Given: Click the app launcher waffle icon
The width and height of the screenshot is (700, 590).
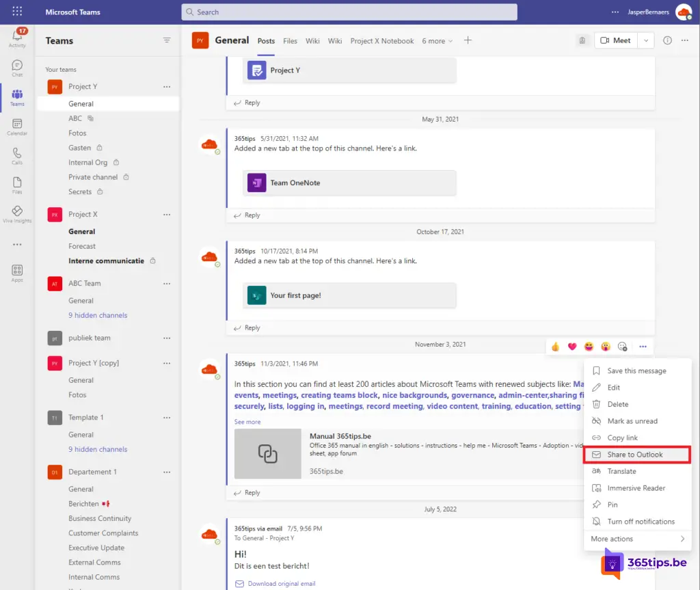Looking at the screenshot, I should (x=17, y=12).
